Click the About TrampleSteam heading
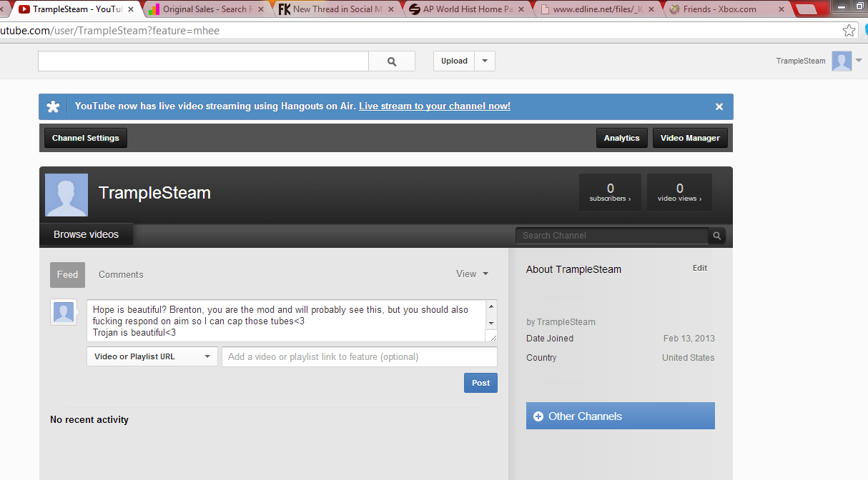 [x=573, y=269]
